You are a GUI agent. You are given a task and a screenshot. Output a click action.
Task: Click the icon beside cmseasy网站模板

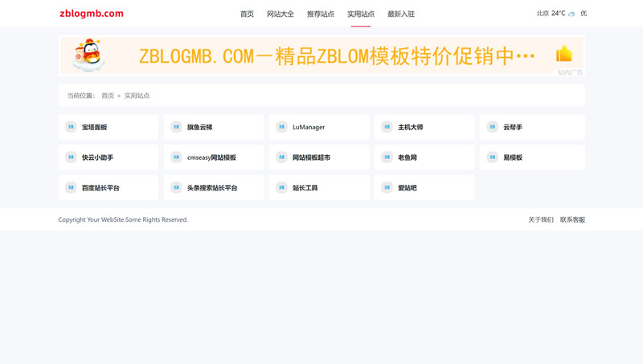click(176, 157)
